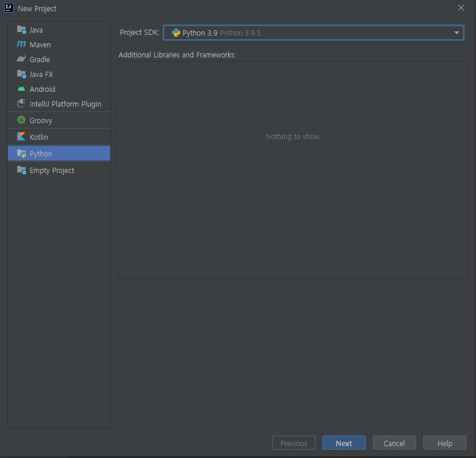Select Maven project type label
This screenshot has width=476, height=458.
pos(40,45)
